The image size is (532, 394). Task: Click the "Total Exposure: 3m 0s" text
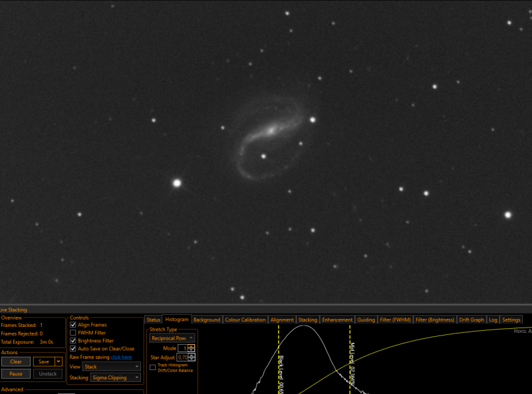click(x=27, y=342)
